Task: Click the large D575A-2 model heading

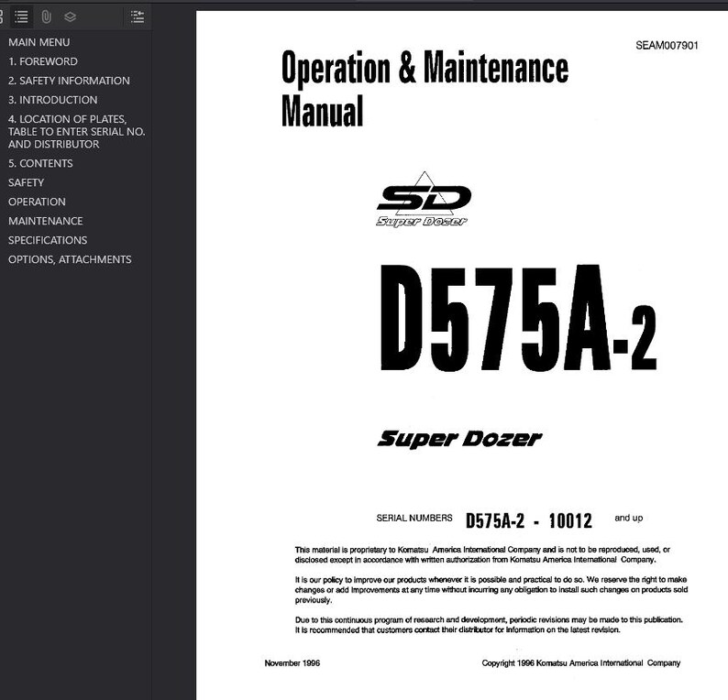Action: tap(518, 318)
